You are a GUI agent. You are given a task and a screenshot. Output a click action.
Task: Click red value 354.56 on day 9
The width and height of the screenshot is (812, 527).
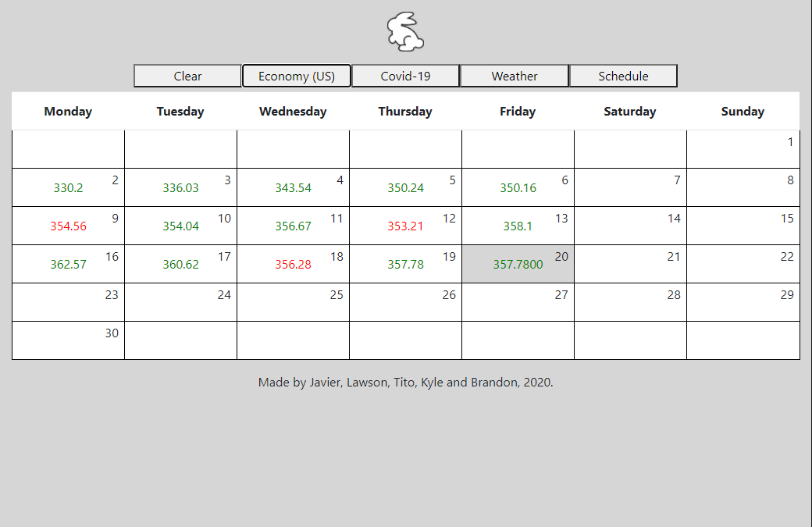[x=69, y=226]
